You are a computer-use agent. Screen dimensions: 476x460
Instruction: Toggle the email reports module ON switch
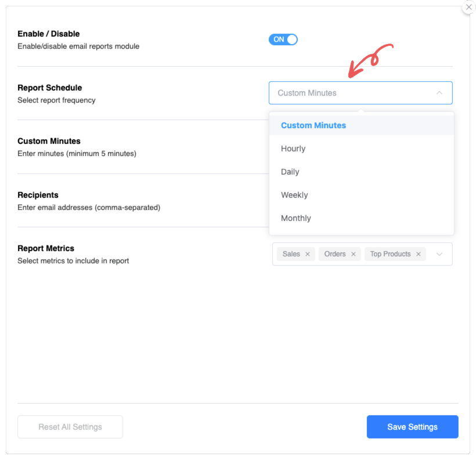pyautogui.click(x=283, y=39)
